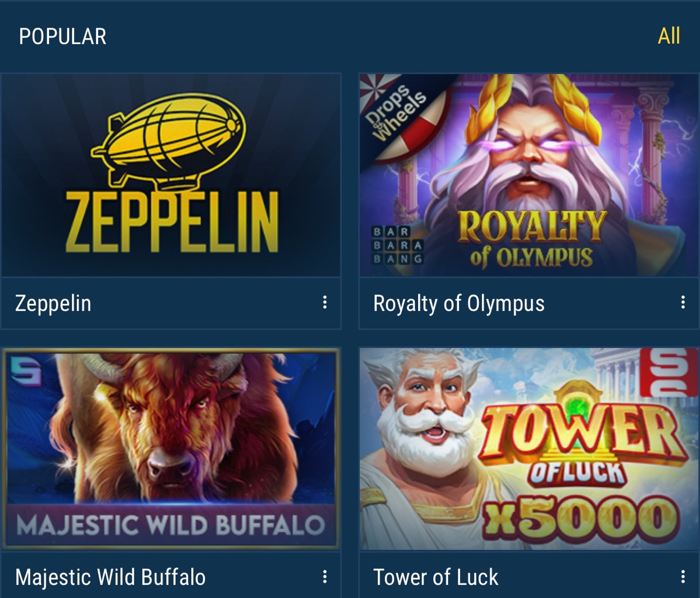
Task: Click the POPULAR section heading
Action: click(x=63, y=36)
